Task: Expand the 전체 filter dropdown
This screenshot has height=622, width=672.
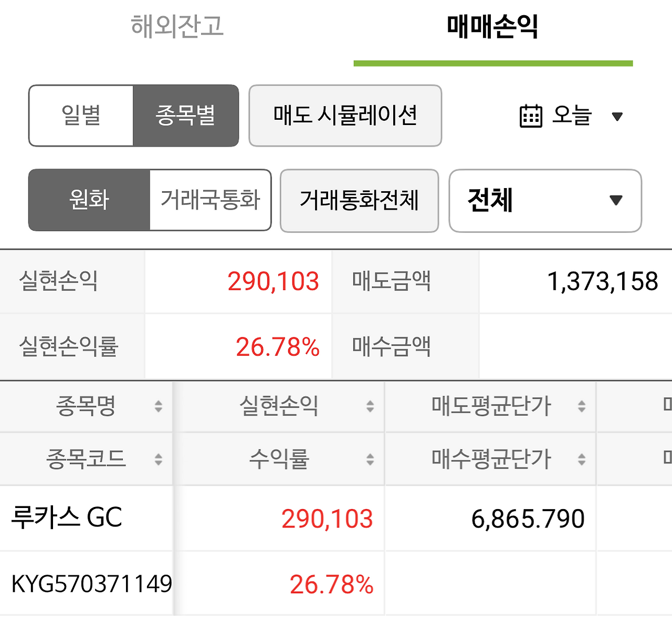Action: [544, 201]
